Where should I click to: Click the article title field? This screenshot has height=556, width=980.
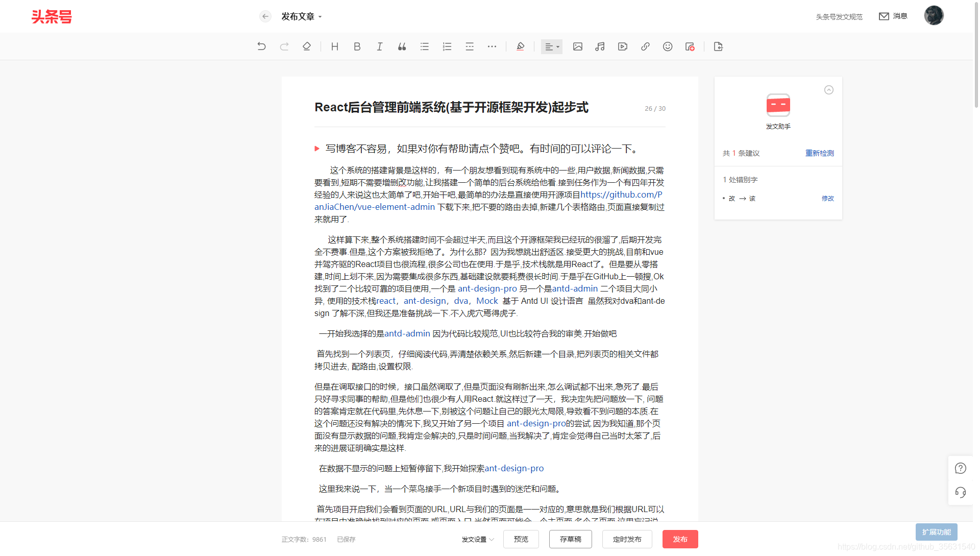pyautogui.click(x=451, y=107)
